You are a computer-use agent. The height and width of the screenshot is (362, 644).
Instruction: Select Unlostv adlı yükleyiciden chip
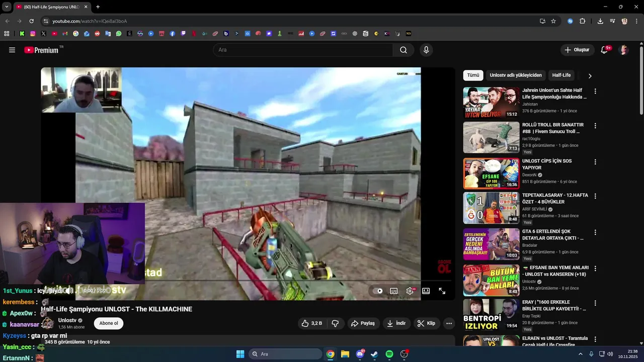coord(516,75)
